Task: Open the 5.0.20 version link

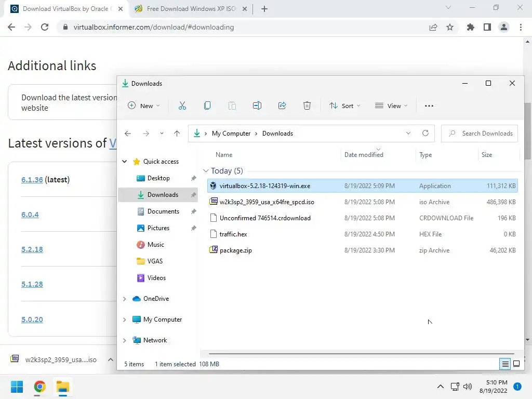Action: (x=32, y=320)
